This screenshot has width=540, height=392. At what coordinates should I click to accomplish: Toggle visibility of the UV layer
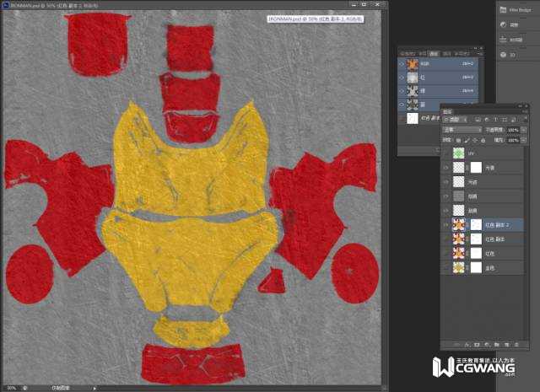[446, 153]
